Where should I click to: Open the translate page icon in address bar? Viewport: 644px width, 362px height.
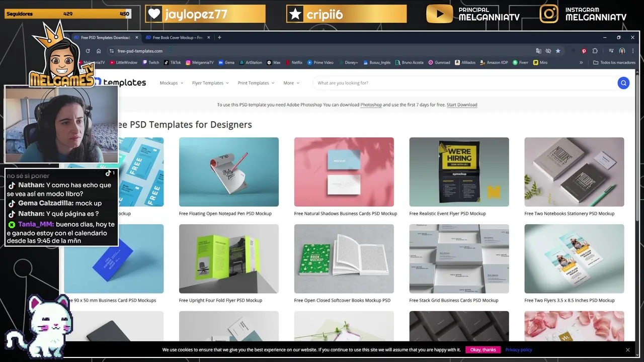[538, 51]
